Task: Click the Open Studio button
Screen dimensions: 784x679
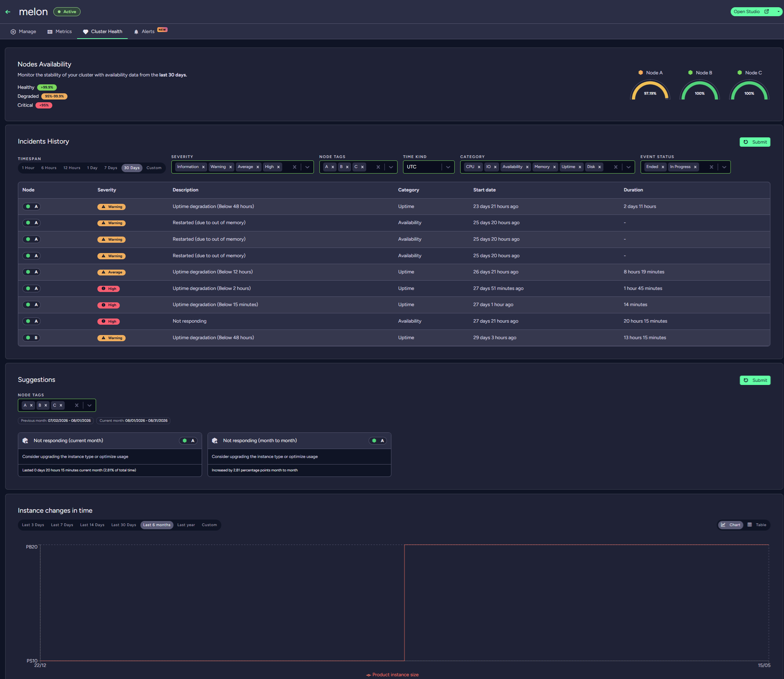Action: click(751, 12)
